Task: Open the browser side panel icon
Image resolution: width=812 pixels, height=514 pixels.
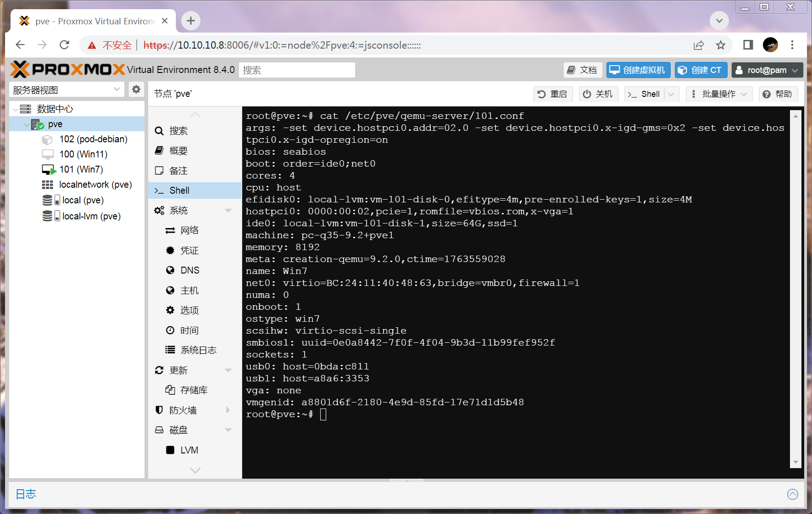Action: point(748,45)
